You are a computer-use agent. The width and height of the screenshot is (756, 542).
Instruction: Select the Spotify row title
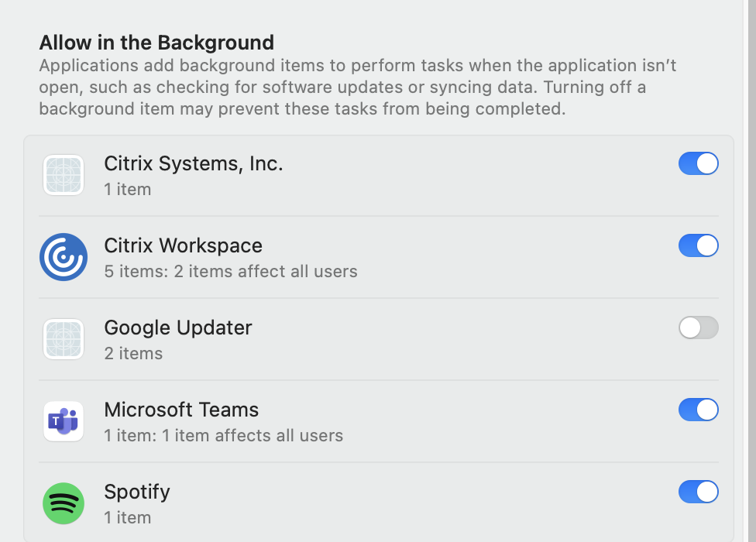[x=137, y=492]
